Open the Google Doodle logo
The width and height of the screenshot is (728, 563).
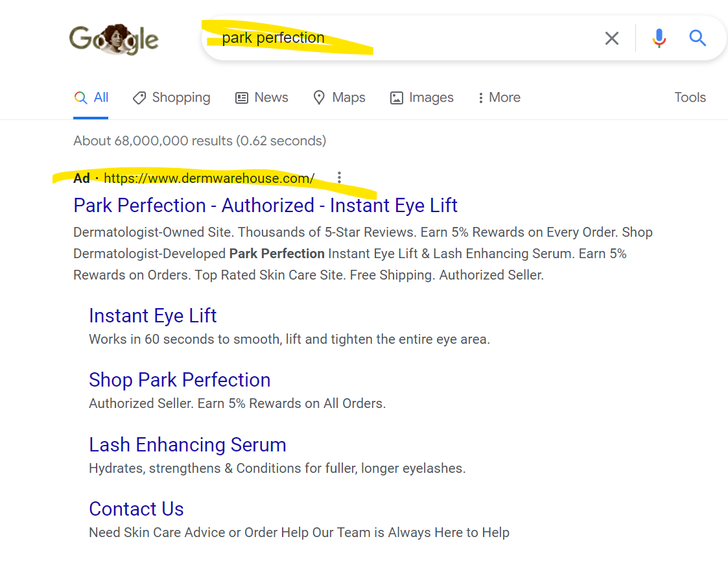[113, 39]
